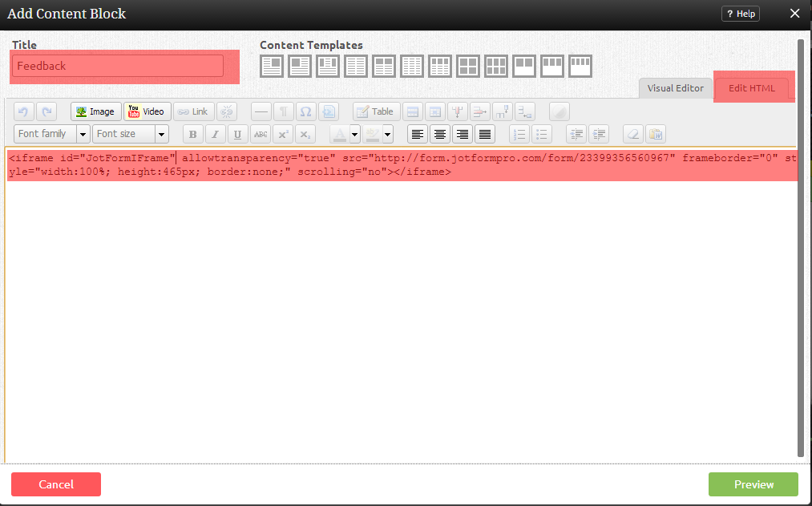812x506 pixels.
Task: Click the unlink broken-chain icon
Action: pos(226,111)
